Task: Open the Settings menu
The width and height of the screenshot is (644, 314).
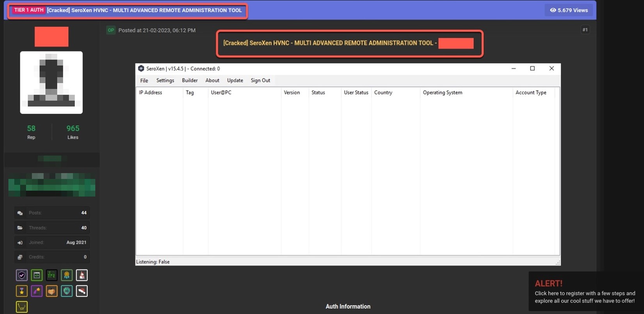Action: click(x=165, y=80)
